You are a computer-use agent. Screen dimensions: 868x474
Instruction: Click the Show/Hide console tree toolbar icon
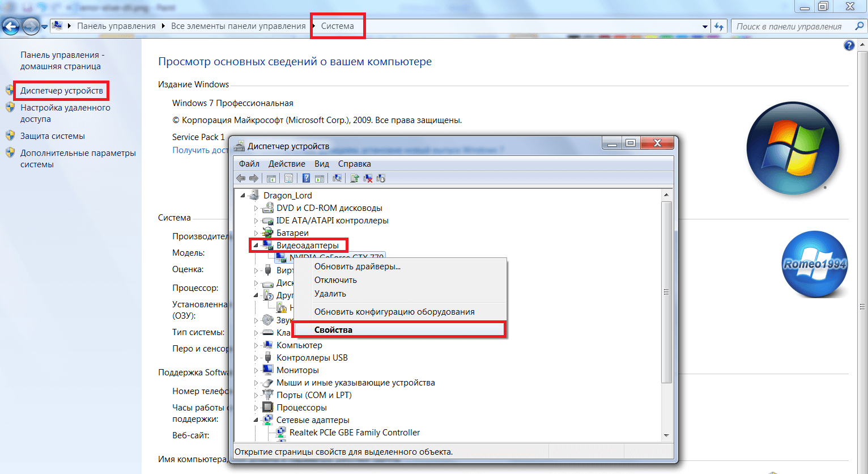pyautogui.click(x=271, y=178)
